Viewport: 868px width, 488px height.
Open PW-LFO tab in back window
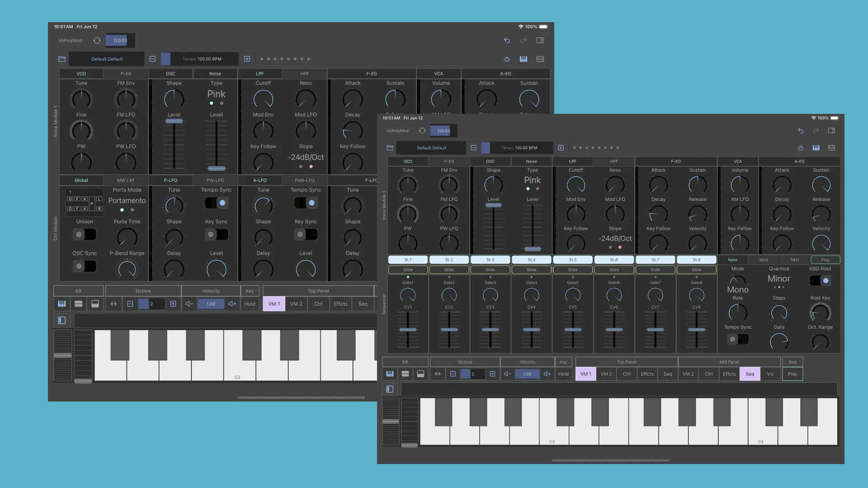(215, 180)
